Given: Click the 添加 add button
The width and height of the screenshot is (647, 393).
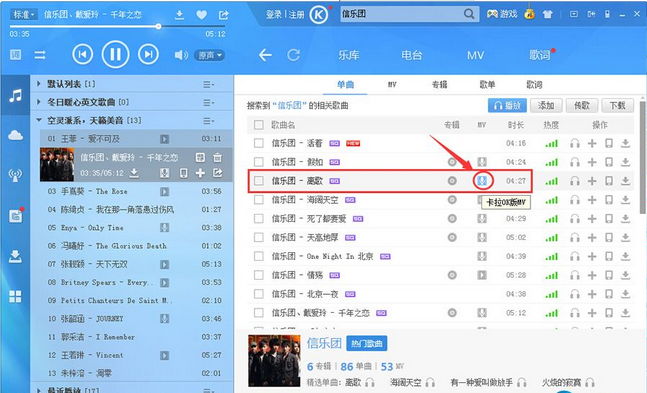Looking at the screenshot, I should pyautogui.click(x=546, y=106).
